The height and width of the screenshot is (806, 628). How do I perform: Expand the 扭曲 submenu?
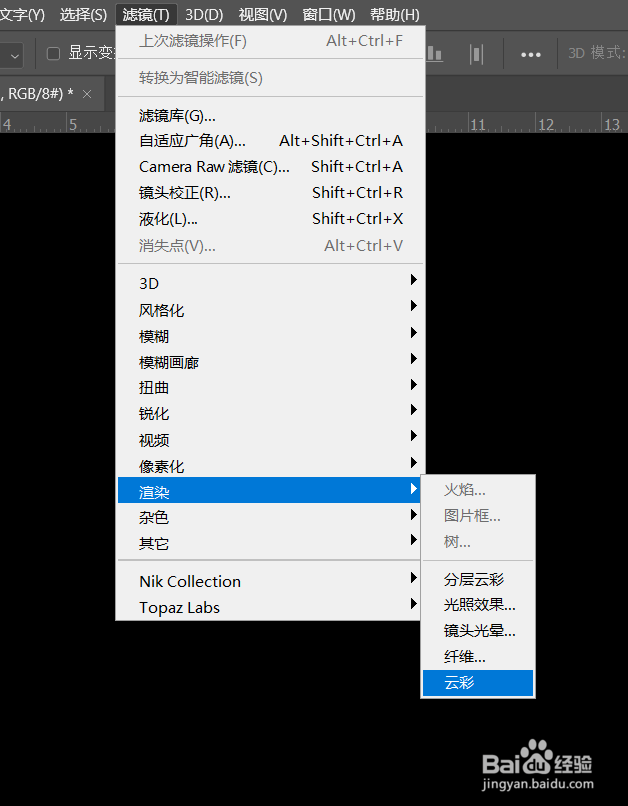point(270,388)
